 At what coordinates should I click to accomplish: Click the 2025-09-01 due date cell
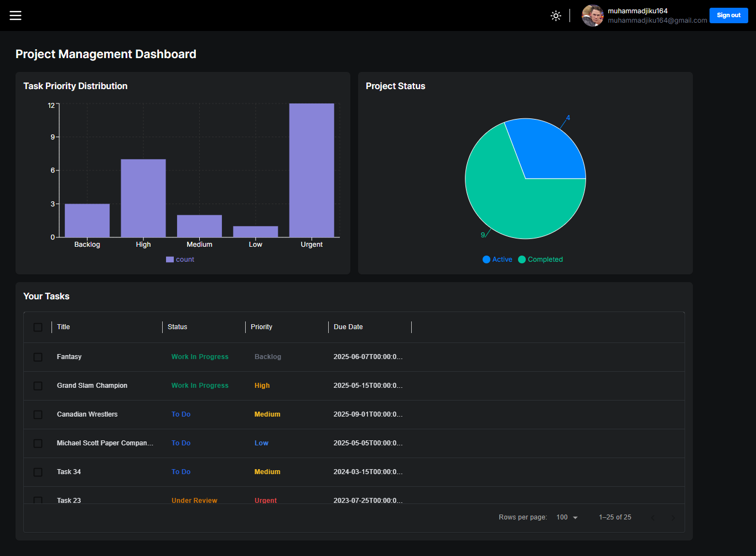click(368, 414)
